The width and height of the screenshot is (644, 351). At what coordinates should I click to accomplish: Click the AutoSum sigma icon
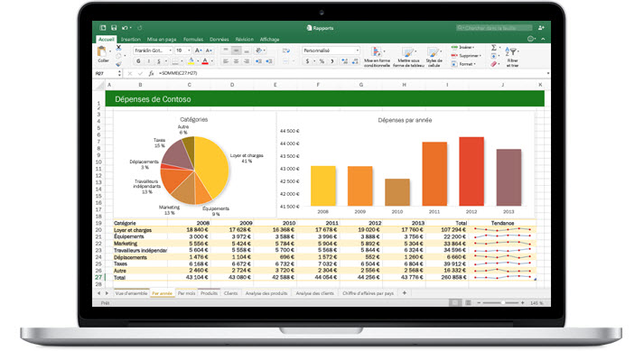point(494,48)
